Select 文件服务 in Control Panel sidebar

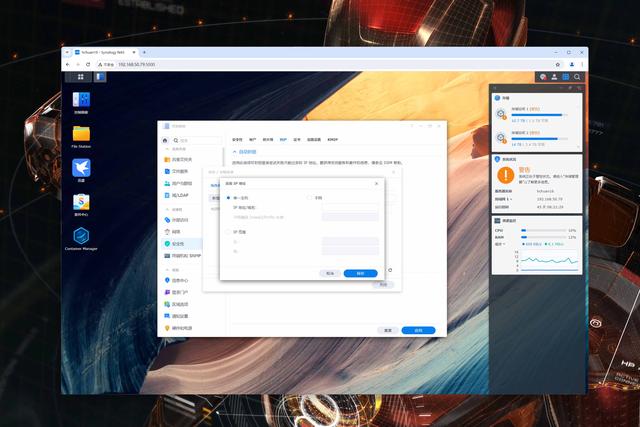click(x=177, y=171)
